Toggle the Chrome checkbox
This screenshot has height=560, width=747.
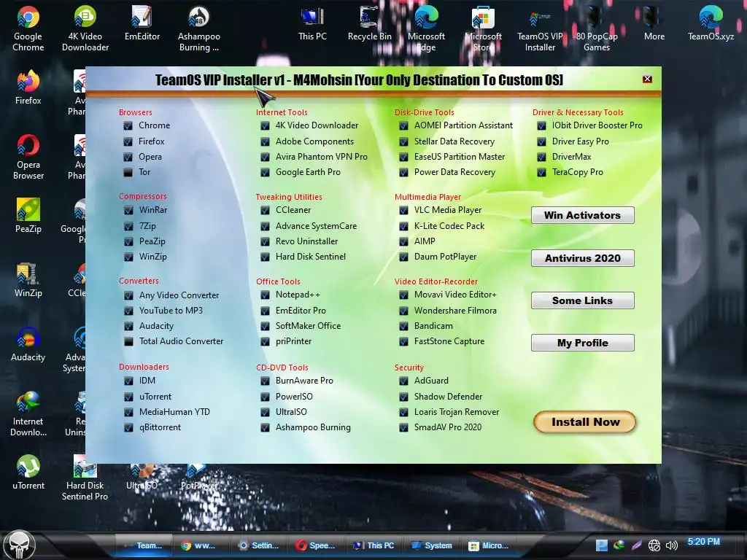(x=128, y=125)
